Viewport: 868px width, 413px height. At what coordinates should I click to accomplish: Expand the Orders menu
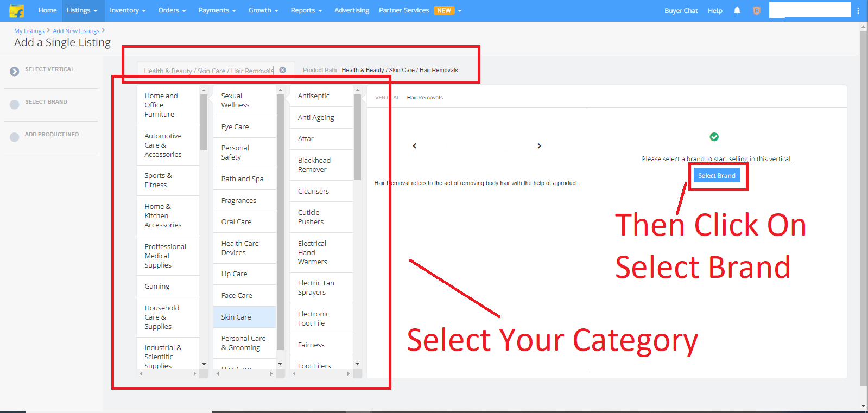[x=172, y=10]
